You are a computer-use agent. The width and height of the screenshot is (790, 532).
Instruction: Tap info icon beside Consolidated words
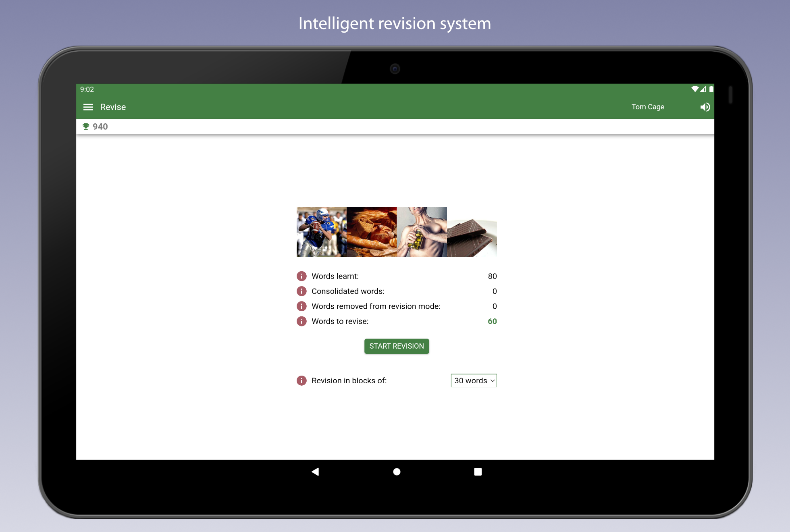click(x=301, y=291)
